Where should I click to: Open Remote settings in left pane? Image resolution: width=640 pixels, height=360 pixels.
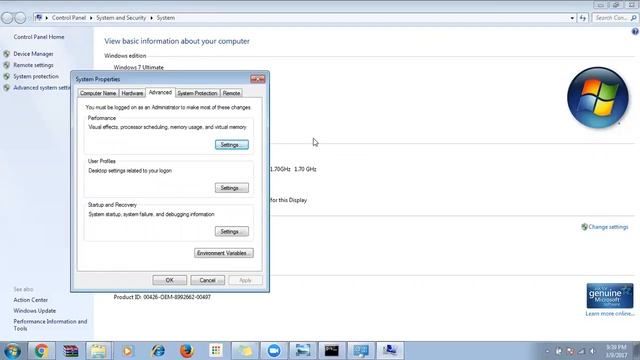(33, 65)
